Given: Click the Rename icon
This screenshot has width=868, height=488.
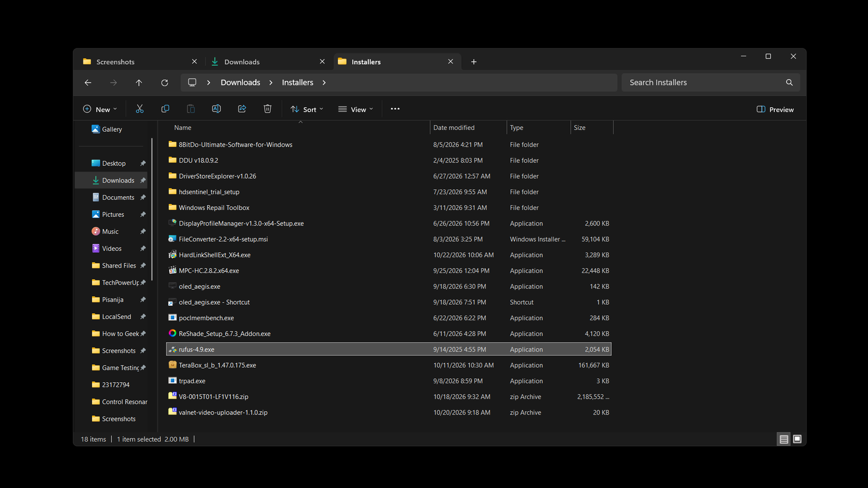Looking at the screenshot, I should click(x=216, y=109).
